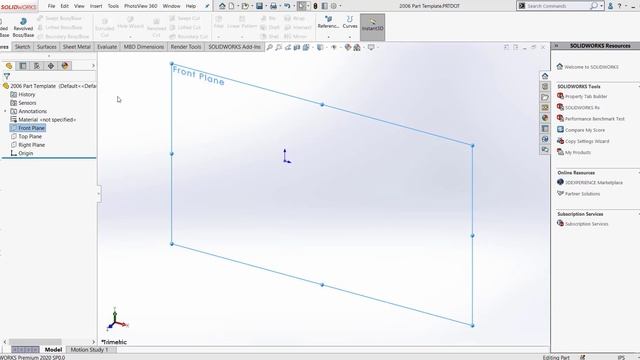Open the PhotoView 360 menu

pos(140,6)
